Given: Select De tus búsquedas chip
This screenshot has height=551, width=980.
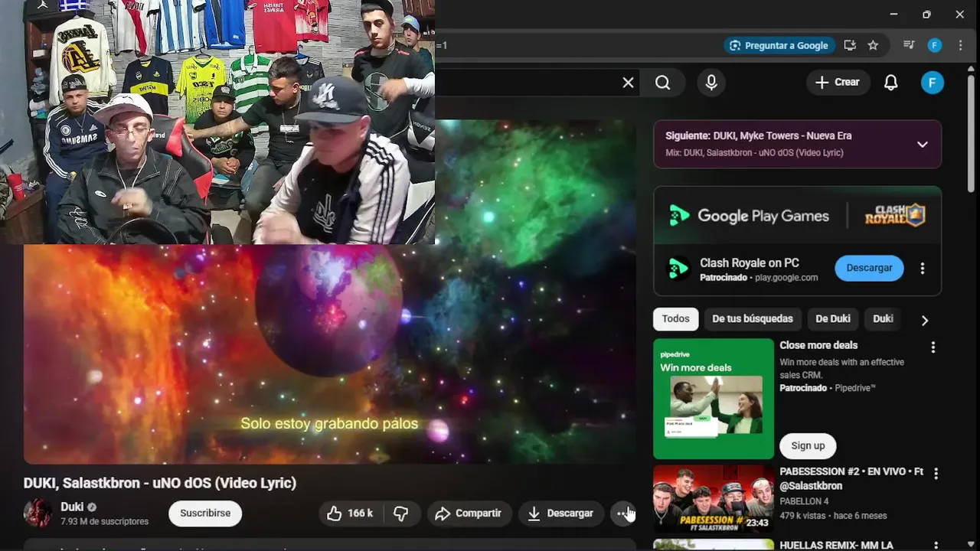Looking at the screenshot, I should (x=752, y=319).
